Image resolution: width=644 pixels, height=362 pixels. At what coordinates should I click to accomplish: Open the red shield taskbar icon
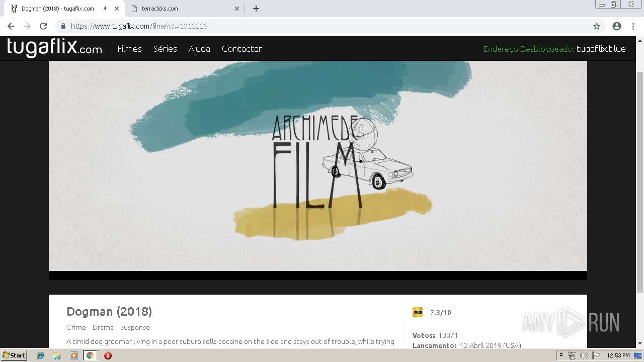(108, 355)
